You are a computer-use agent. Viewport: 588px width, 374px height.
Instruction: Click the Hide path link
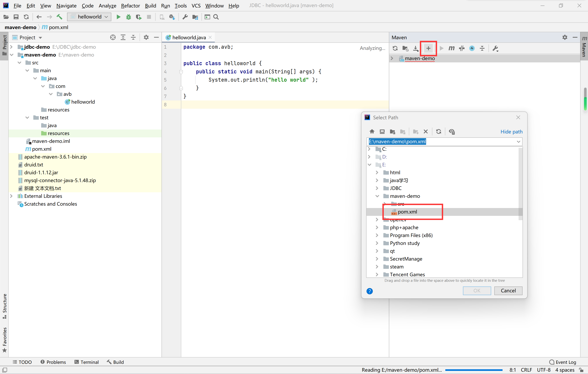coord(511,132)
